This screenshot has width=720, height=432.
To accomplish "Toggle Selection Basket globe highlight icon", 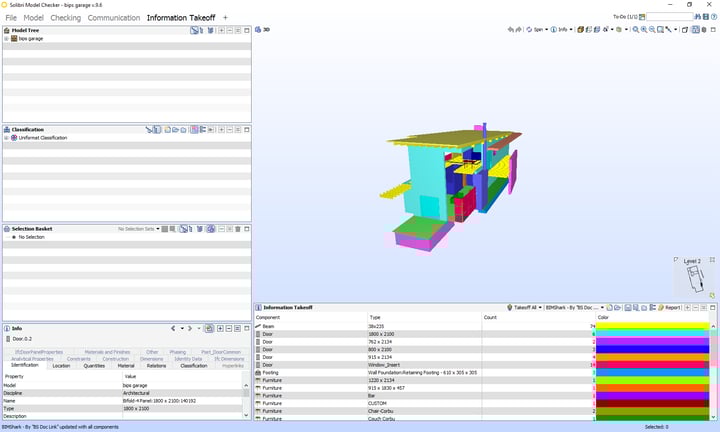I will click(x=211, y=229).
